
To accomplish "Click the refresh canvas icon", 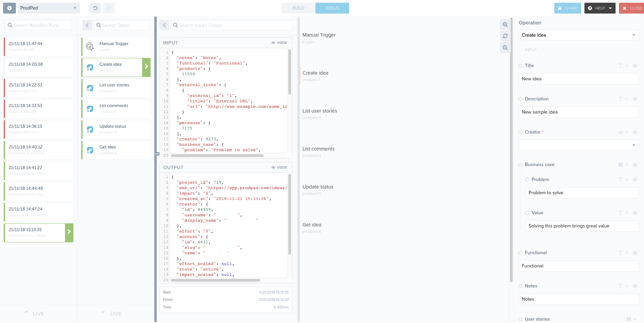I will 505,36.
